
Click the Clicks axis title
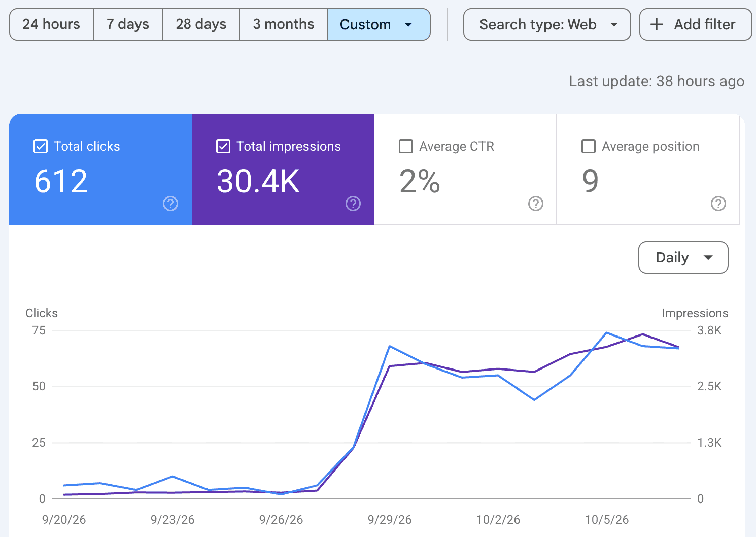coord(42,313)
